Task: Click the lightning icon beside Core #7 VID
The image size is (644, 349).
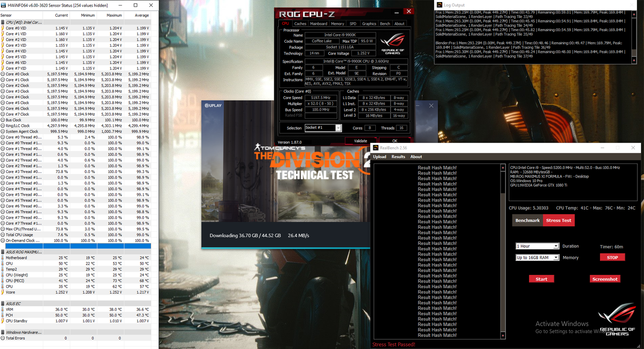Action: (x=3, y=68)
